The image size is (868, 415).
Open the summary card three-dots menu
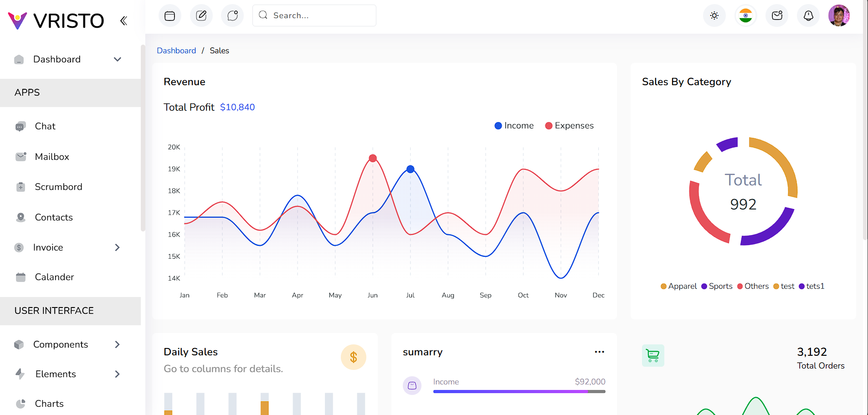(x=599, y=352)
